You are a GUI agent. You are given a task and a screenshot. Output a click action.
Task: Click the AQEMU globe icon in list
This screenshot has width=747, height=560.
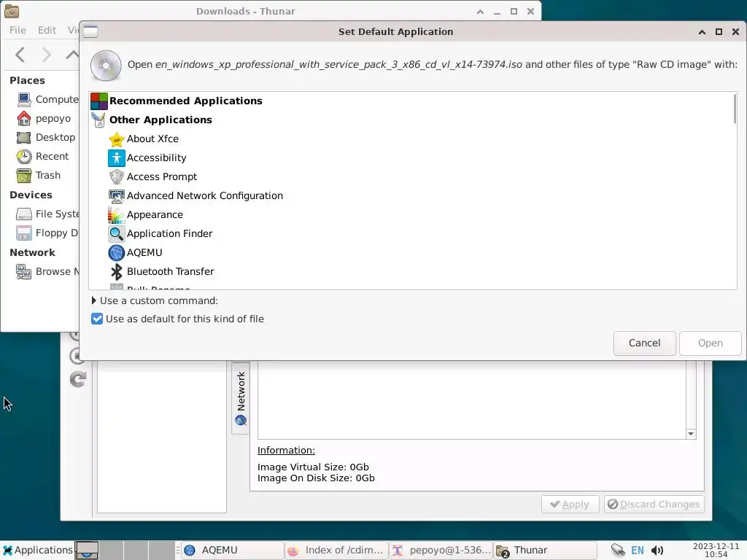[x=116, y=253]
